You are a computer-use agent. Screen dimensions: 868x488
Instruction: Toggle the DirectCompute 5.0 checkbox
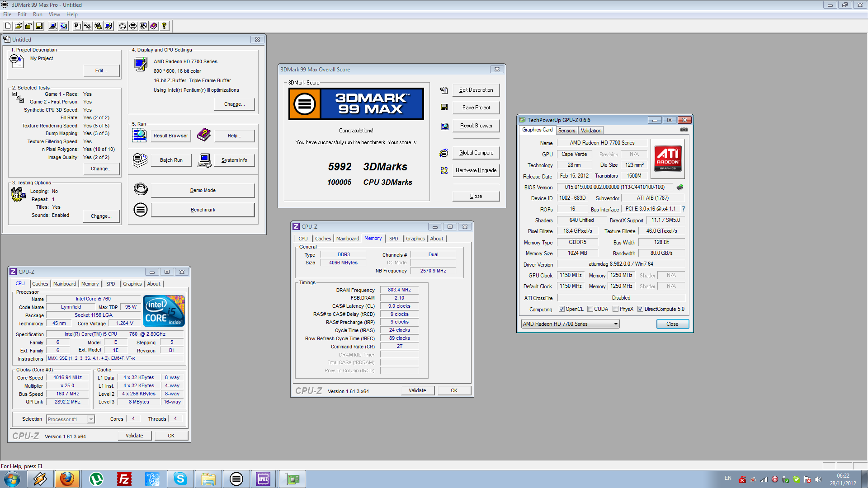coord(640,309)
